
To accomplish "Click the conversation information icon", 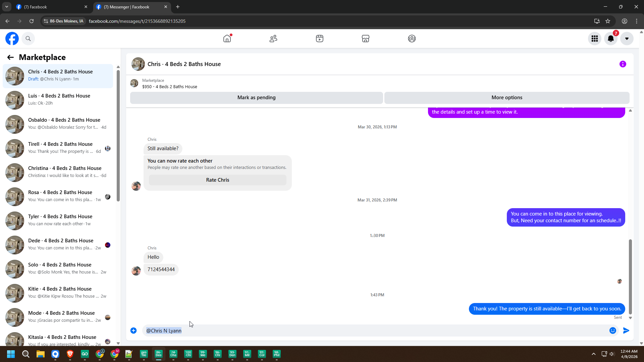I will (x=623, y=64).
